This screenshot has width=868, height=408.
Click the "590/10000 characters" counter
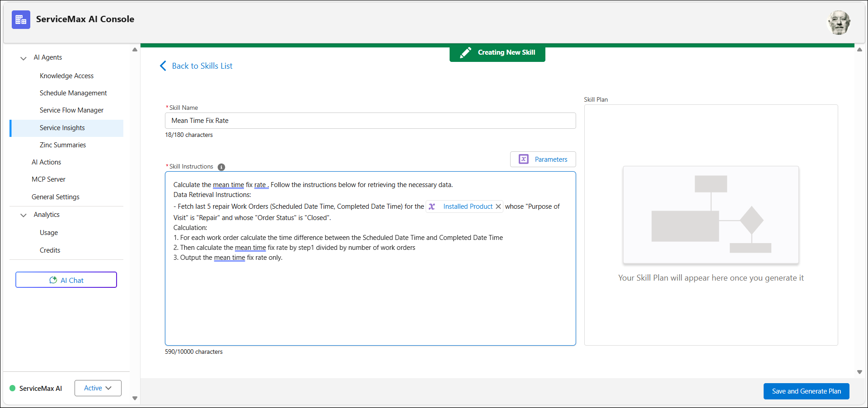(194, 352)
